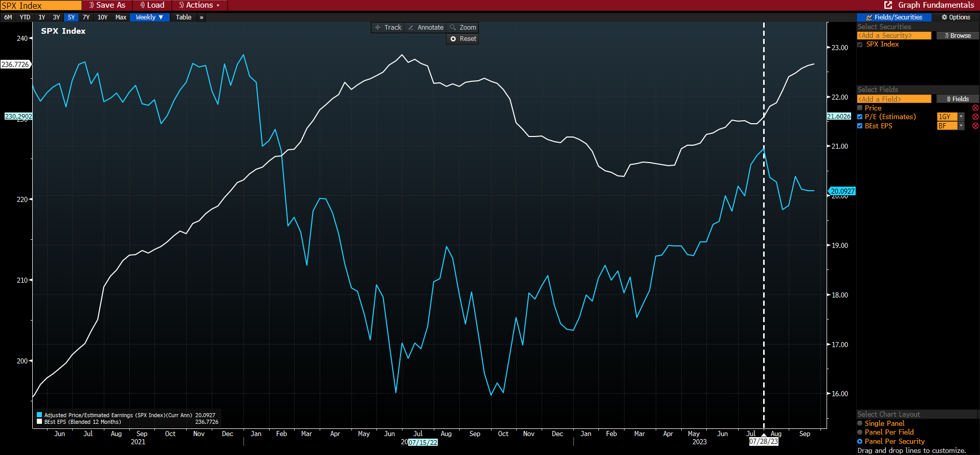Click the Annotate button
This screenshot has height=455, width=980.
(426, 28)
